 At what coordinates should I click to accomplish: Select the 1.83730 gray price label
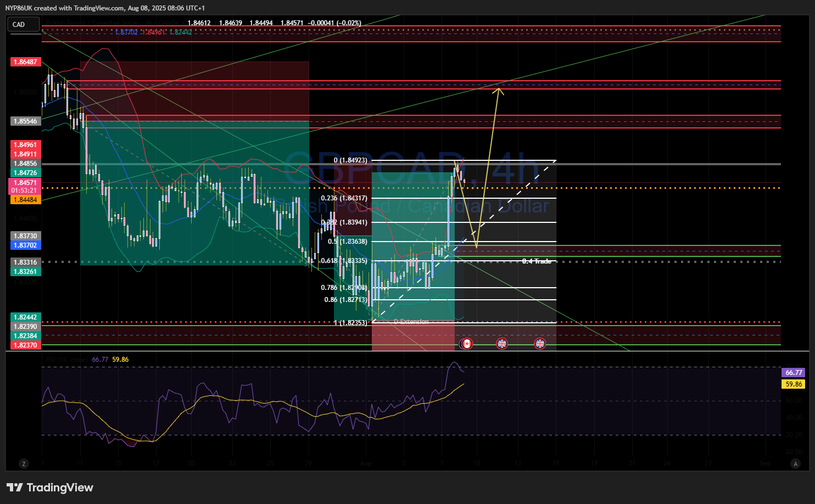(x=25, y=236)
